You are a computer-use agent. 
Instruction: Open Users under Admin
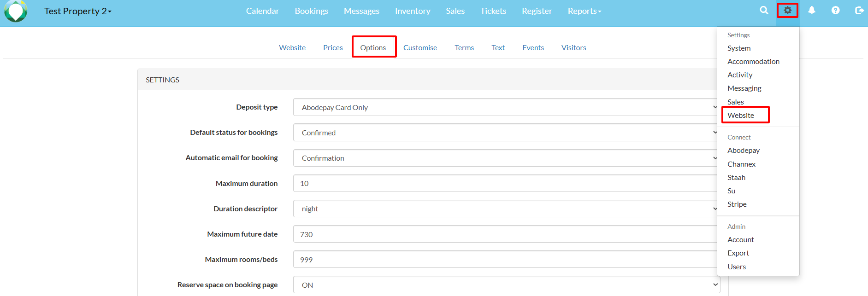[737, 267]
